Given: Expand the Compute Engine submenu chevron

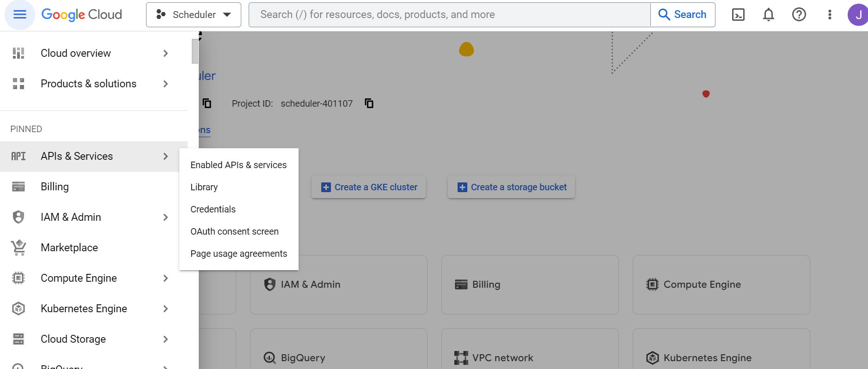Looking at the screenshot, I should coord(165,278).
